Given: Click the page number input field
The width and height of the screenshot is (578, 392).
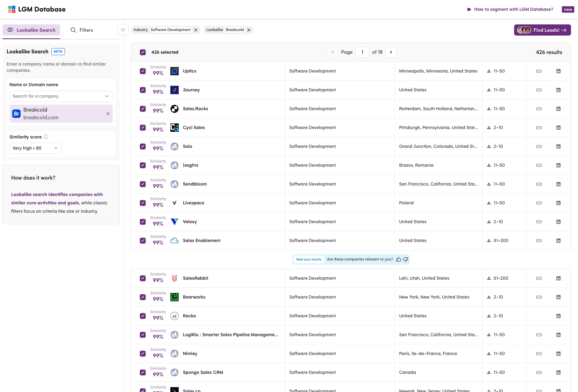Looking at the screenshot, I should 362,52.
